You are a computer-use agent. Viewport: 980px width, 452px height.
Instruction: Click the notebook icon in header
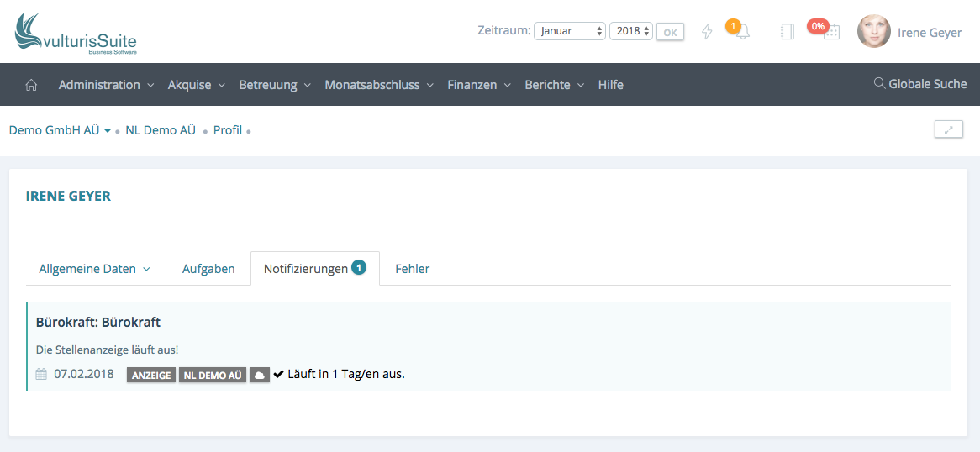coord(788,32)
